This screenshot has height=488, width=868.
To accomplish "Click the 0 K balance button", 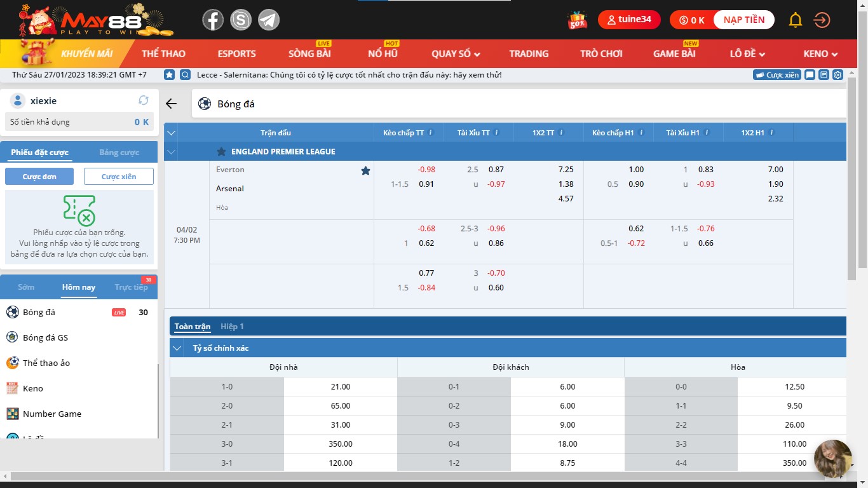I will [692, 20].
